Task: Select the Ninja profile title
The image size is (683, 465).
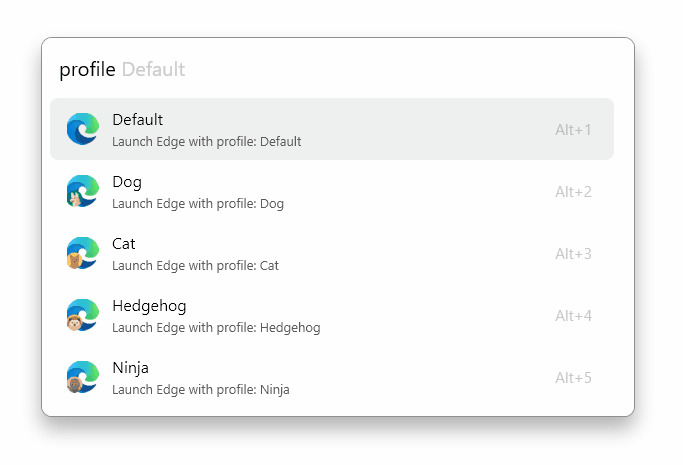Action: pyautogui.click(x=131, y=368)
